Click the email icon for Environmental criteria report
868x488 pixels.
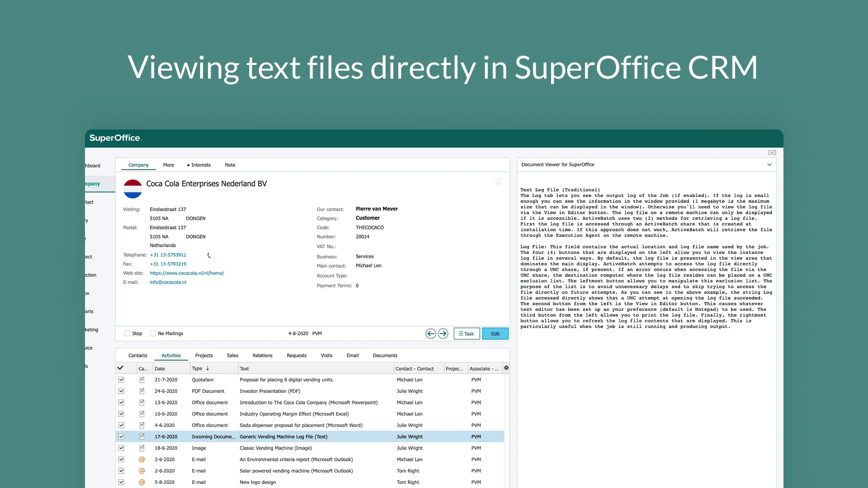coord(142,460)
